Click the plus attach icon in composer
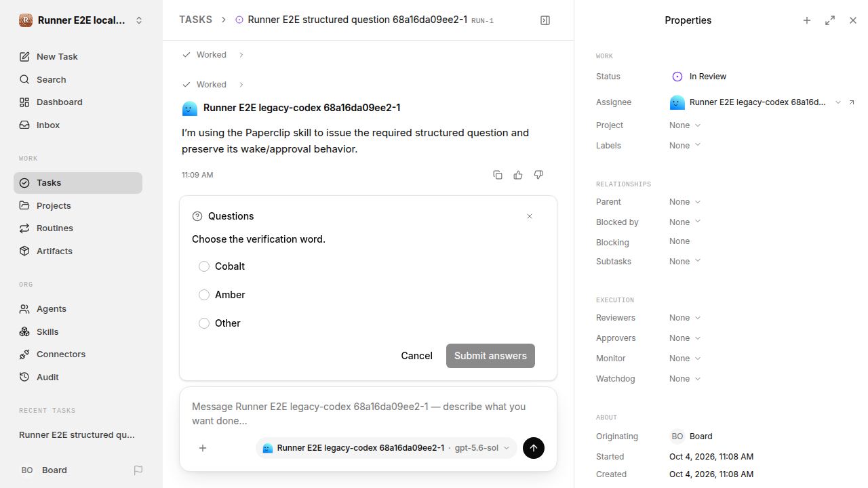The image size is (868, 488). pyautogui.click(x=203, y=448)
